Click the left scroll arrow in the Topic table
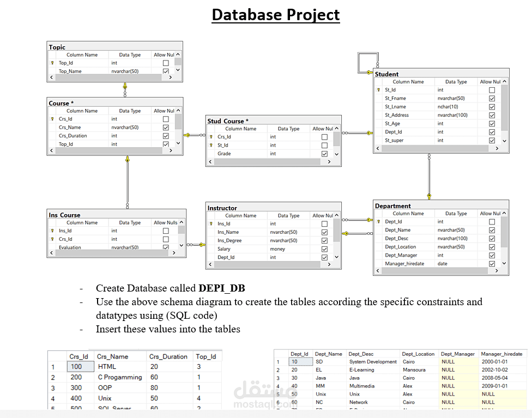The image size is (532, 418). point(51,77)
